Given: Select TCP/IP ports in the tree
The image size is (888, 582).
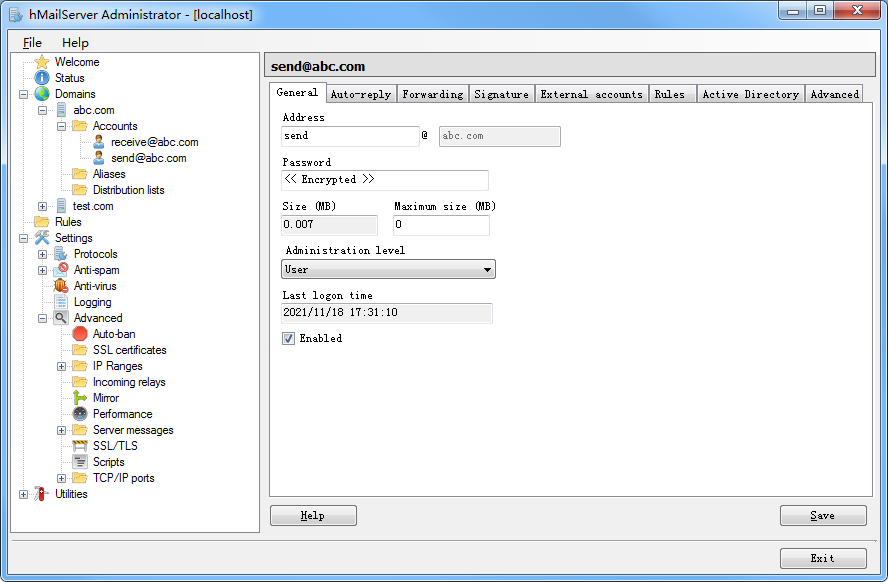Looking at the screenshot, I should (123, 478).
